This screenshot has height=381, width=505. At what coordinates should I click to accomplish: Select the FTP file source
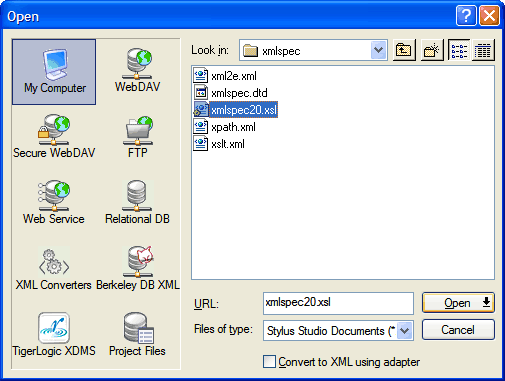point(138,137)
